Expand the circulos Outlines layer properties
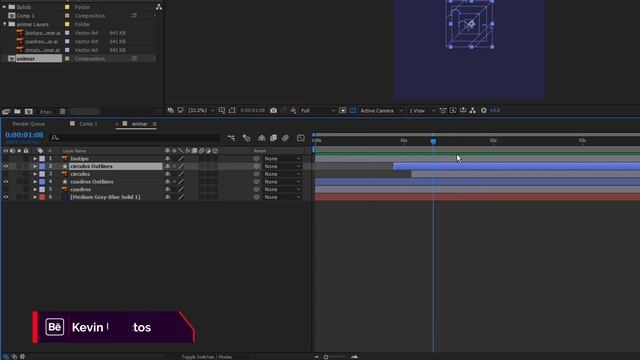The height and width of the screenshot is (360, 640). (x=35, y=166)
